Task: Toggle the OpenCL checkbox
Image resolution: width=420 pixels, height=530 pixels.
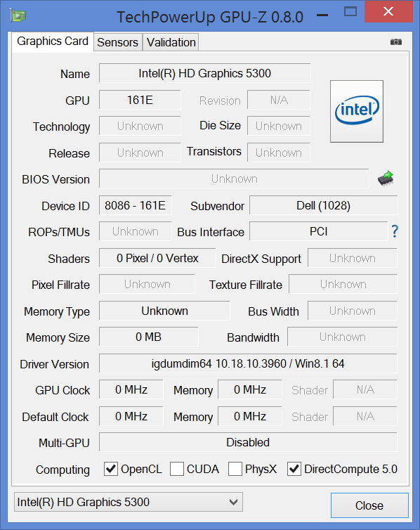Action: click(x=111, y=469)
